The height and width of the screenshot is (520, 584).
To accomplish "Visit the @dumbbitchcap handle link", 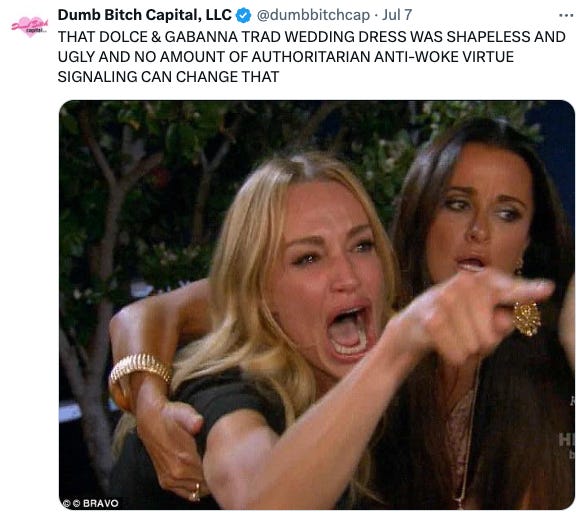I will pyautogui.click(x=313, y=15).
